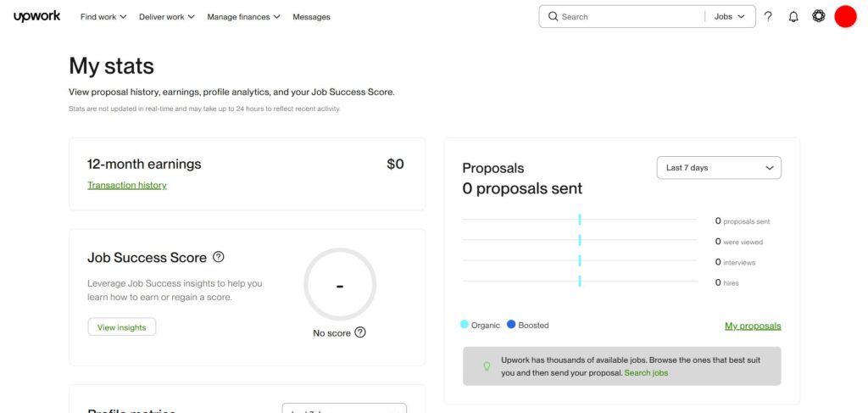Expand the Manage finances menu
Screen dimensions: 868x413
tap(244, 17)
